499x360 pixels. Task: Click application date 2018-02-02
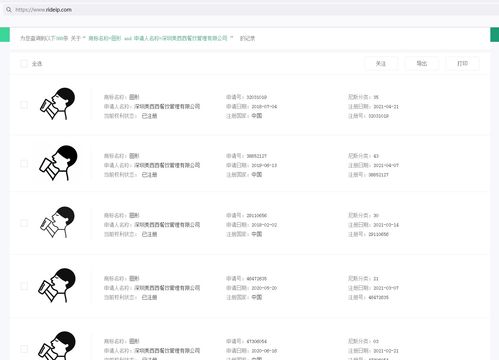(x=264, y=225)
